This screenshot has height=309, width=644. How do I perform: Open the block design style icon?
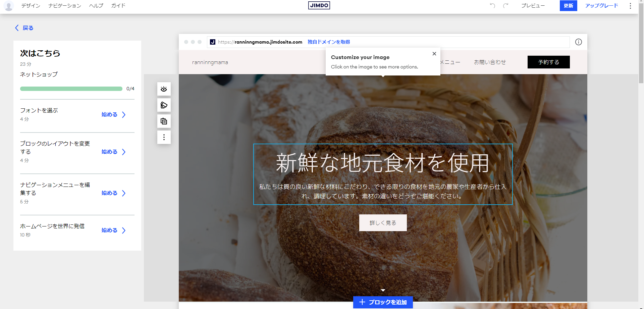164,105
